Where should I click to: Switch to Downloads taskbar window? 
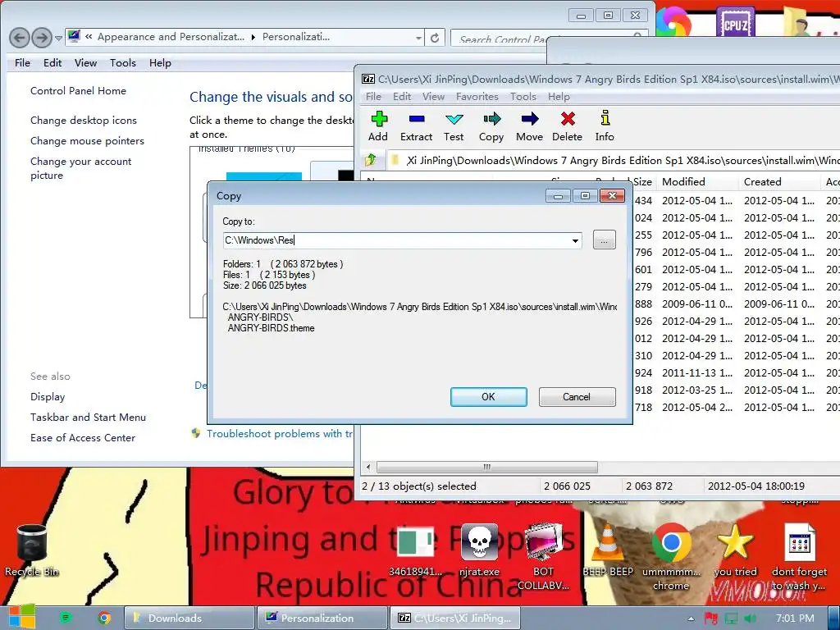[x=189, y=618]
